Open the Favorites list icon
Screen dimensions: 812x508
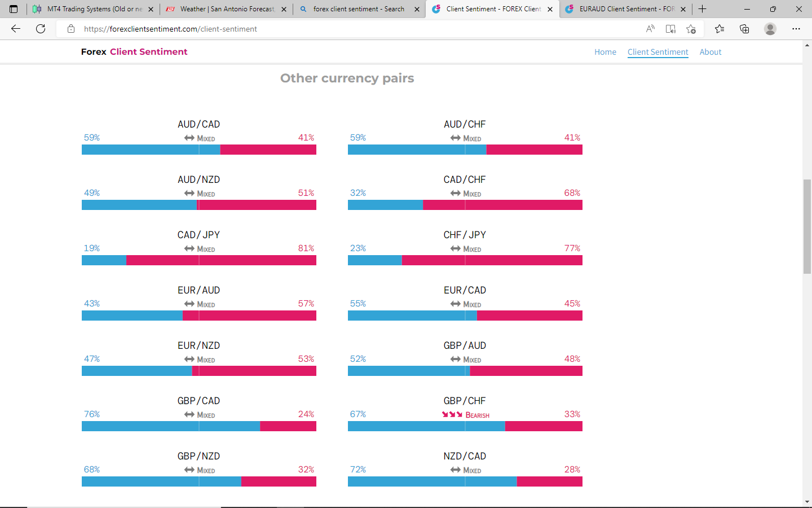720,29
